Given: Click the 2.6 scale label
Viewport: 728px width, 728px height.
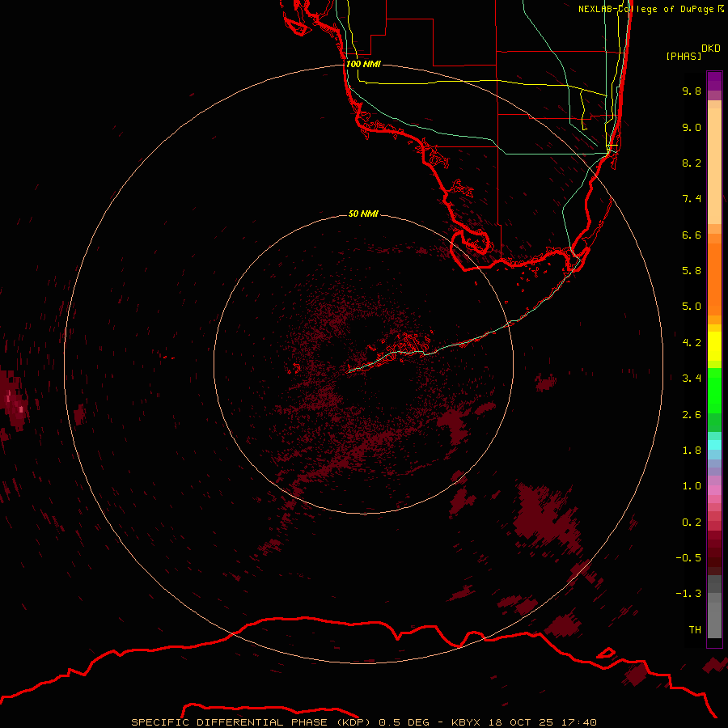Looking at the screenshot, I should (692, 415).
